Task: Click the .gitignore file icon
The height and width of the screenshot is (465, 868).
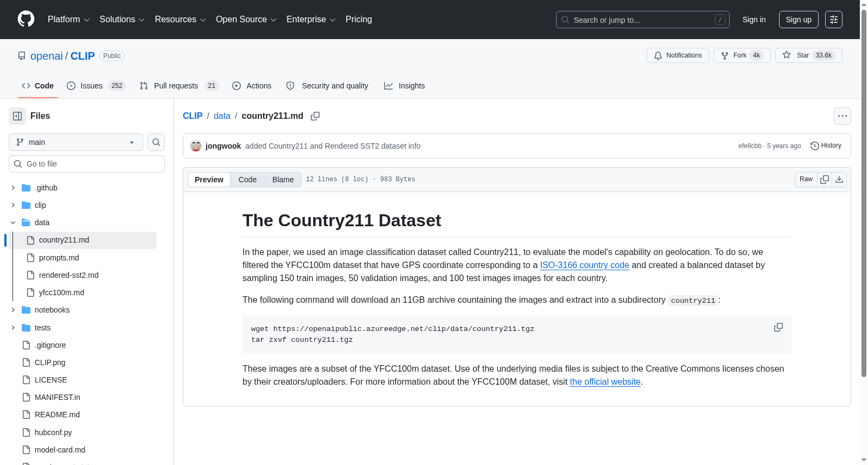Action: pos(26,345)
